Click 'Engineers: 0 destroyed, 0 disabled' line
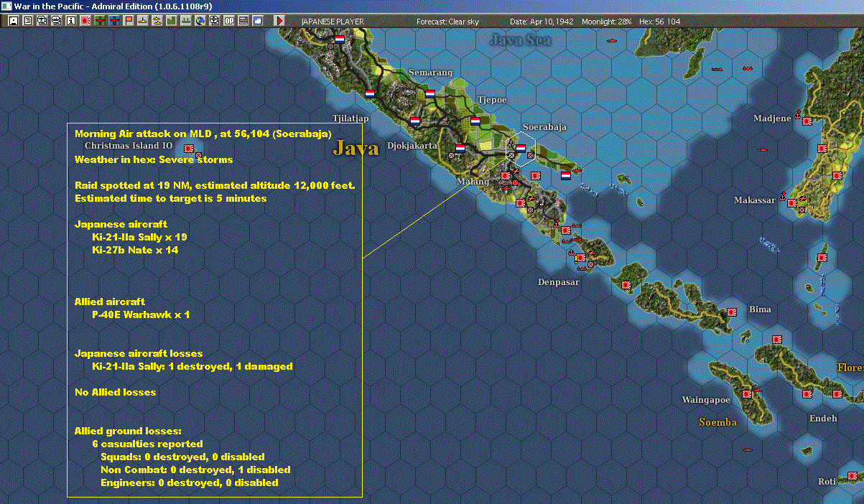 point(190,482)
